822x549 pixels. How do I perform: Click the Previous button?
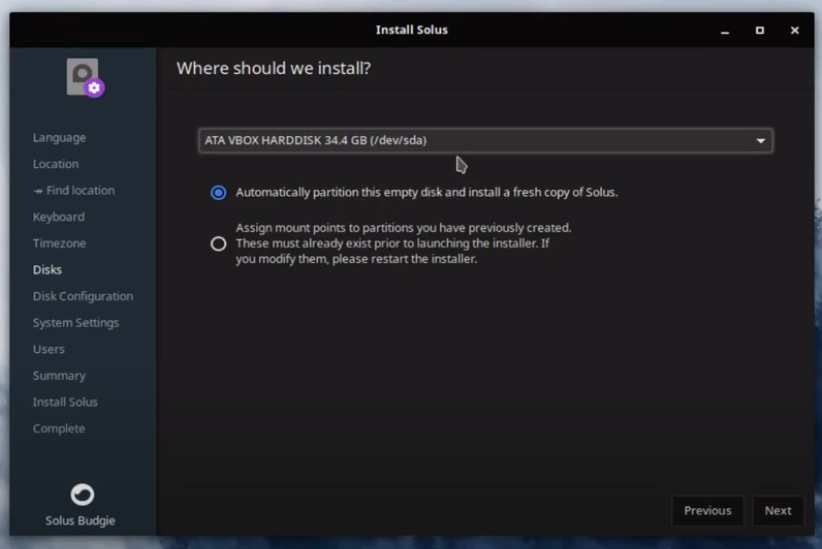[708, 511]
